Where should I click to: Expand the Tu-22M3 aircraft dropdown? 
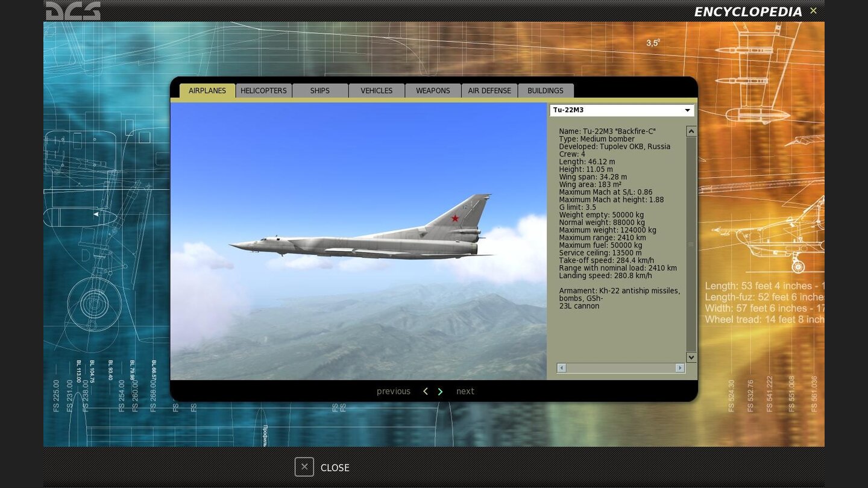click(621, 110)
